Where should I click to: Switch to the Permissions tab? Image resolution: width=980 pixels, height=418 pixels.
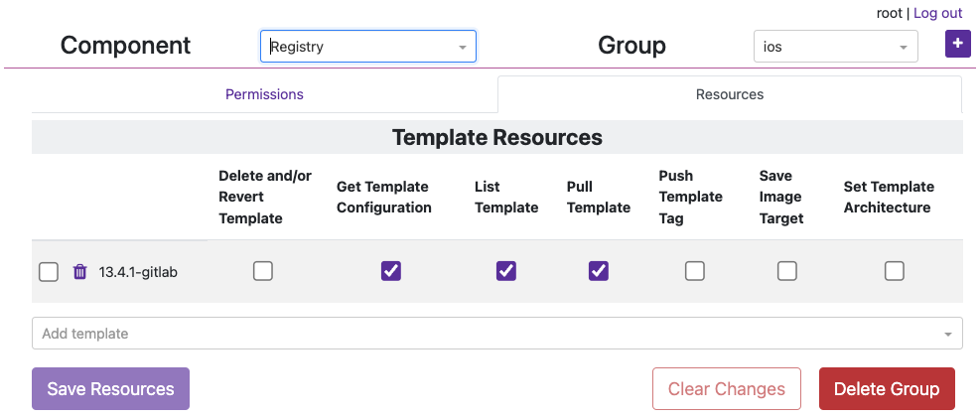(x=264, y=94)
